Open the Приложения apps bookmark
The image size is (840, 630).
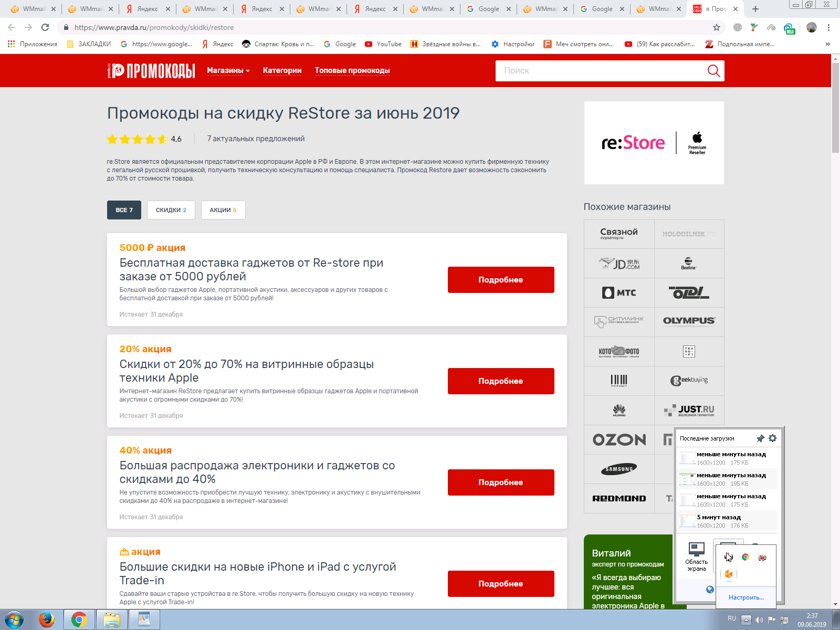(33, 44)
